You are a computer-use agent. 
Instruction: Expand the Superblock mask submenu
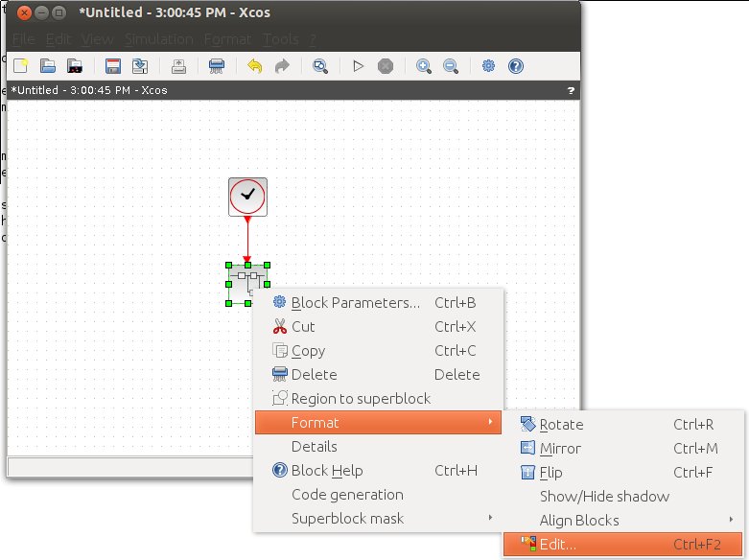coord(347,519)
